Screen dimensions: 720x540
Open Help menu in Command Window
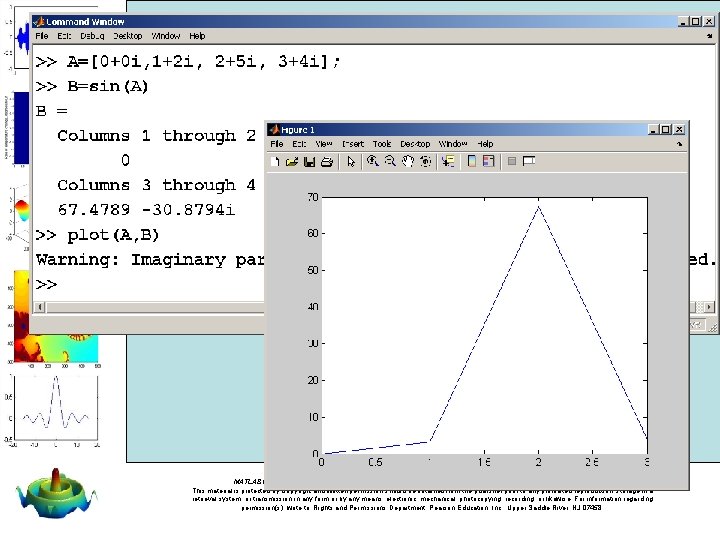[x=197, y=36]
